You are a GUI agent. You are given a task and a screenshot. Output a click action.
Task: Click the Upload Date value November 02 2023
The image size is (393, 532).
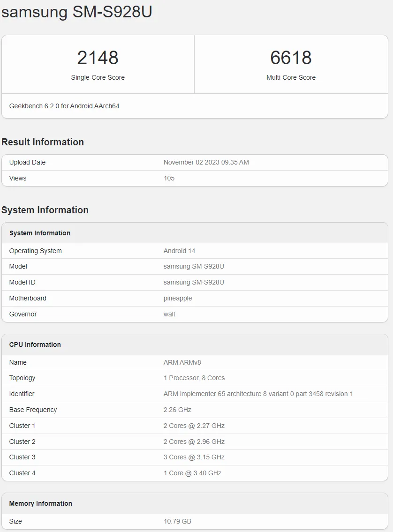[x=206, y=162]
